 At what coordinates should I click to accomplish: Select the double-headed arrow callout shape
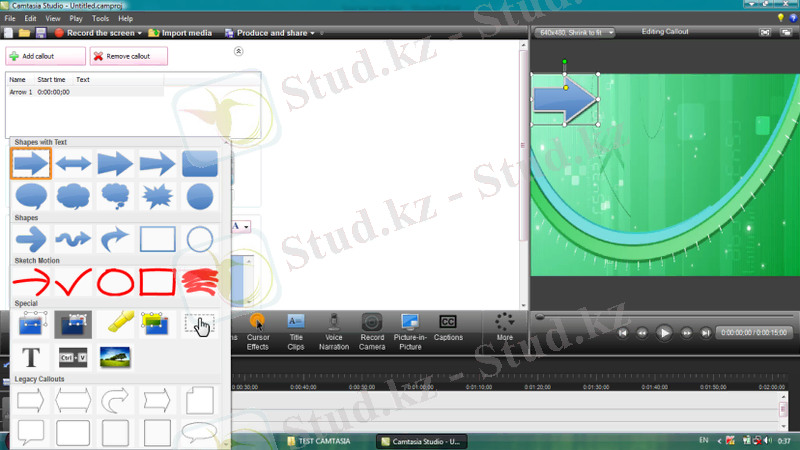coord(73,164)
